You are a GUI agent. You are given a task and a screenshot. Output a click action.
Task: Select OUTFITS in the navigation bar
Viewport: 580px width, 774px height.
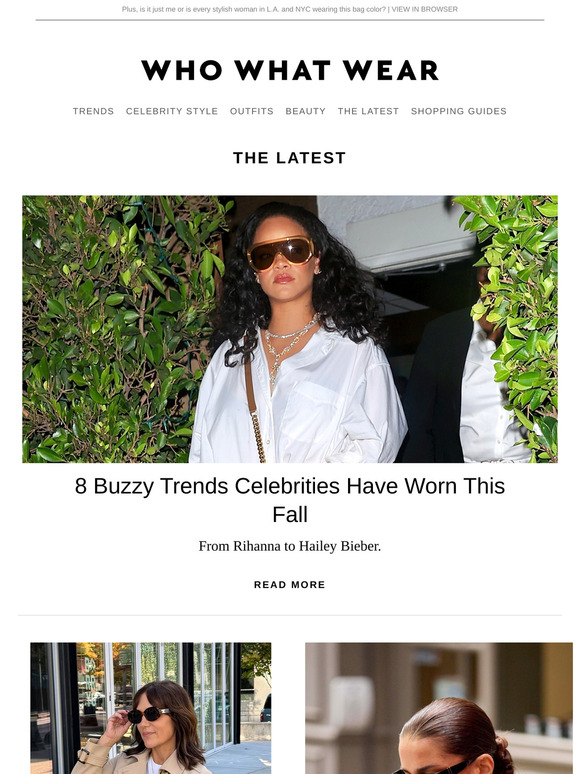(251, 111)
